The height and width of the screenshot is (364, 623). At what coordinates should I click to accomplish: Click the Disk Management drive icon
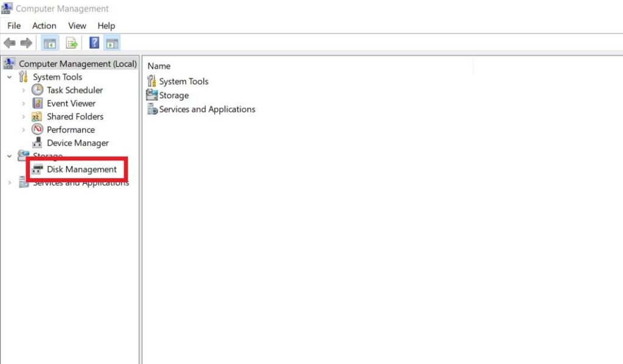click(x=37, y=170)
